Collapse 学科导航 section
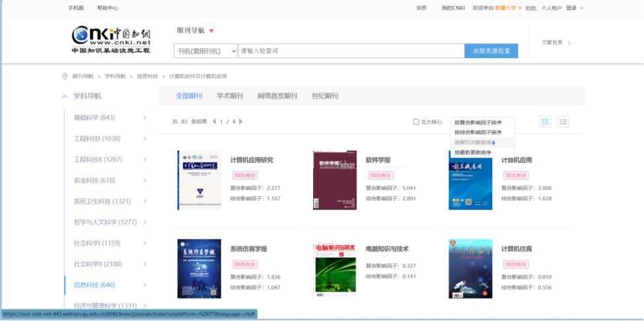644x321 pixels. [x=65, y=96]
